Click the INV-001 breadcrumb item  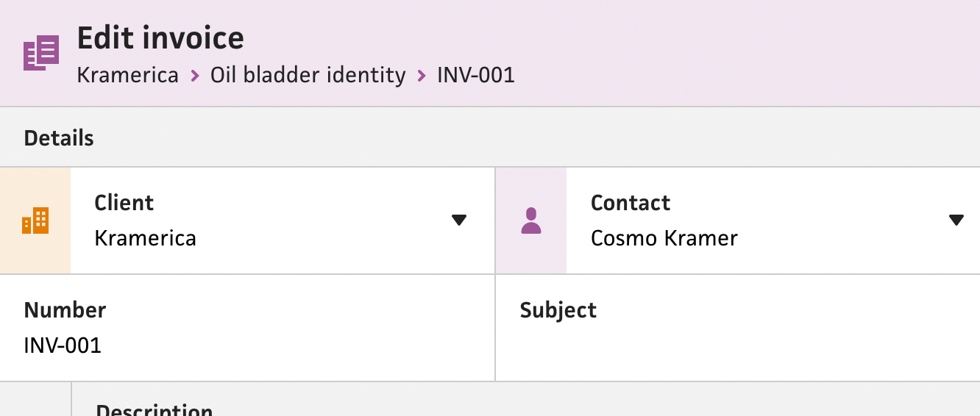pos(476,75)
